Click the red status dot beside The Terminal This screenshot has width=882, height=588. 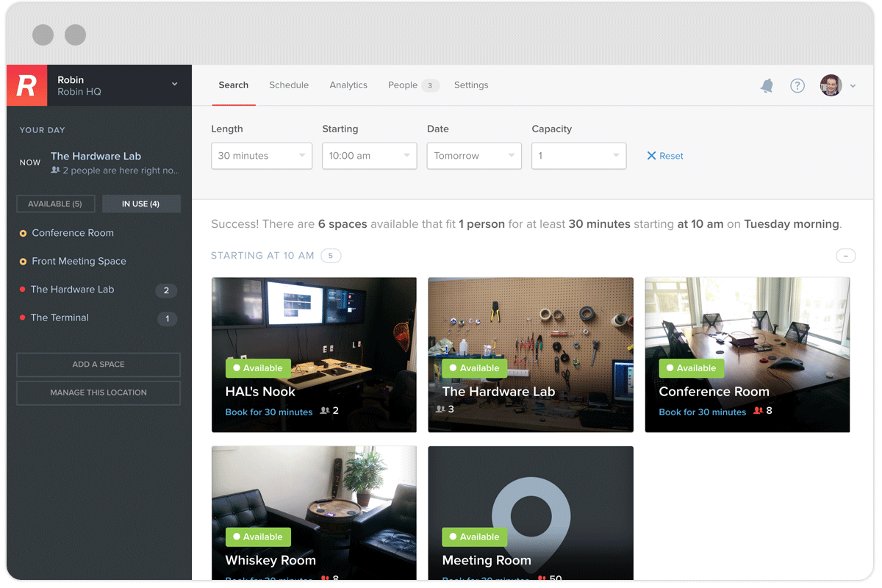[x=23, y=318]
